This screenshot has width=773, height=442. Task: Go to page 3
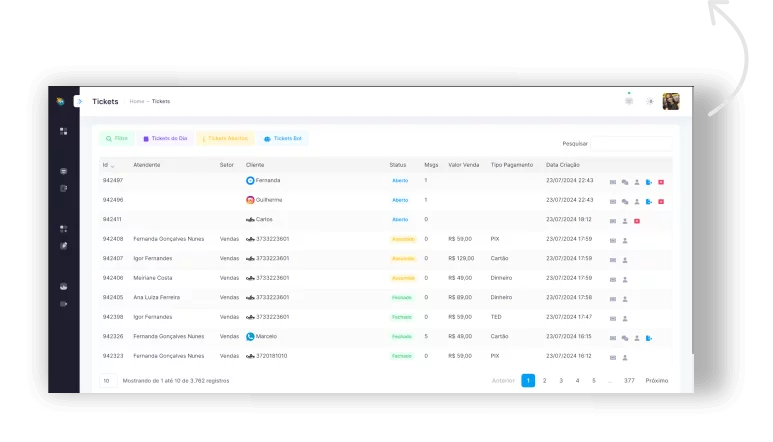point(561,380)
